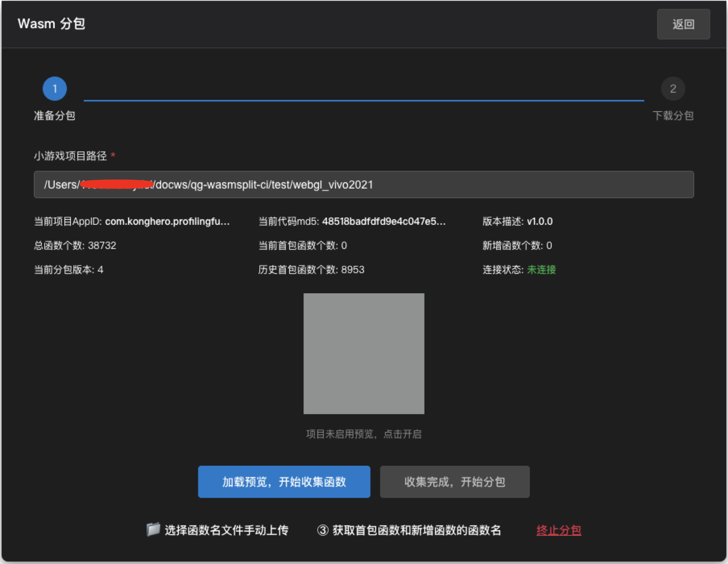Select step 1 circle indicator
The width and height of the screenshot is (728, 564).
point(55,89)
